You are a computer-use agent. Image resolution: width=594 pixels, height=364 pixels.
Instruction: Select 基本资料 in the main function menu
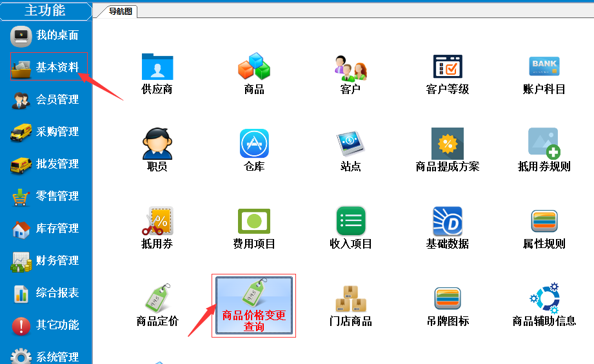45,68
